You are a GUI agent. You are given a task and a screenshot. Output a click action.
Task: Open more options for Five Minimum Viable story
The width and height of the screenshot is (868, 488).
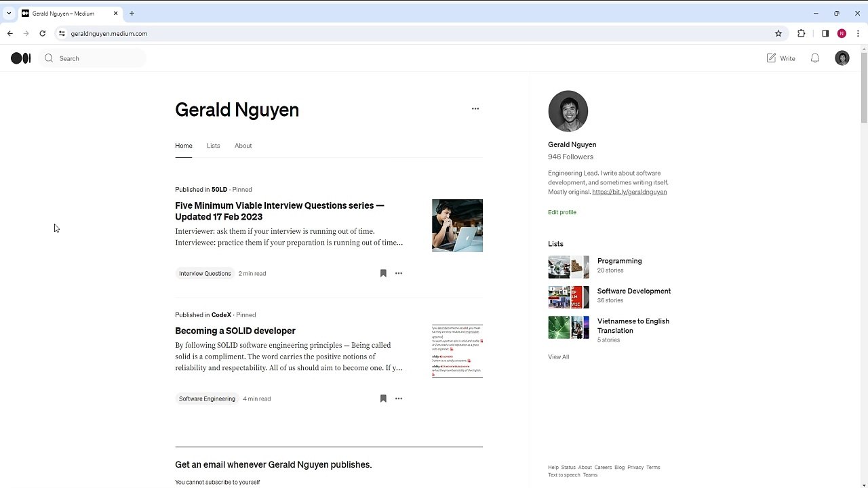point(399,273)
